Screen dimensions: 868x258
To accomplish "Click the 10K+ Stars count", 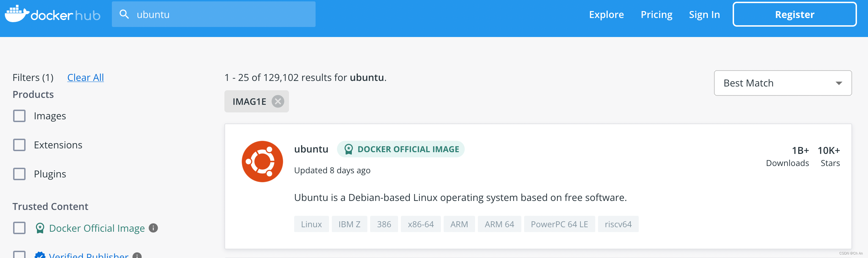I will 829,156.
